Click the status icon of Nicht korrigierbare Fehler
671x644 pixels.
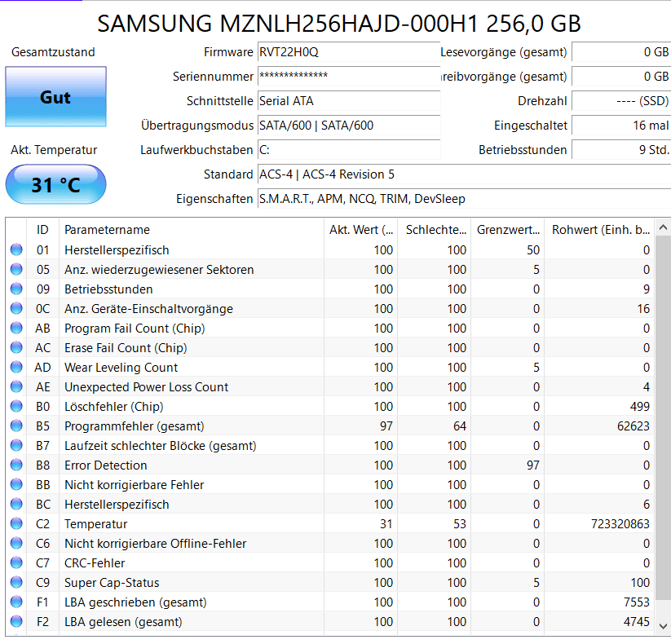click(16, 484)
